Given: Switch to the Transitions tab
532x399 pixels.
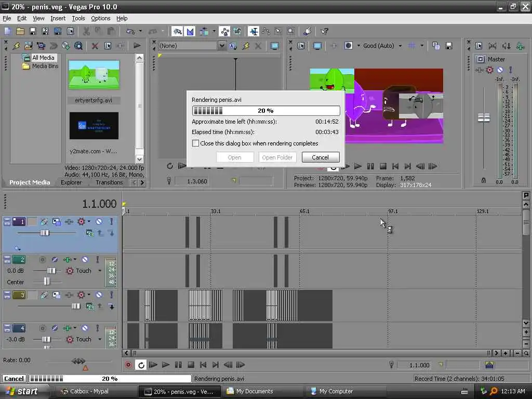Looking at the screenshot, I should pos(109,182).
